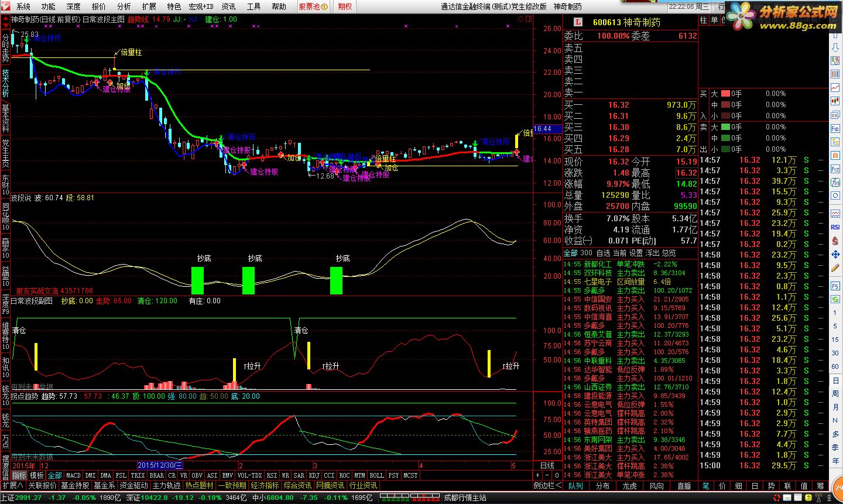Open the F10 company info icon
The image size is (843, 504).
[835, 128]
